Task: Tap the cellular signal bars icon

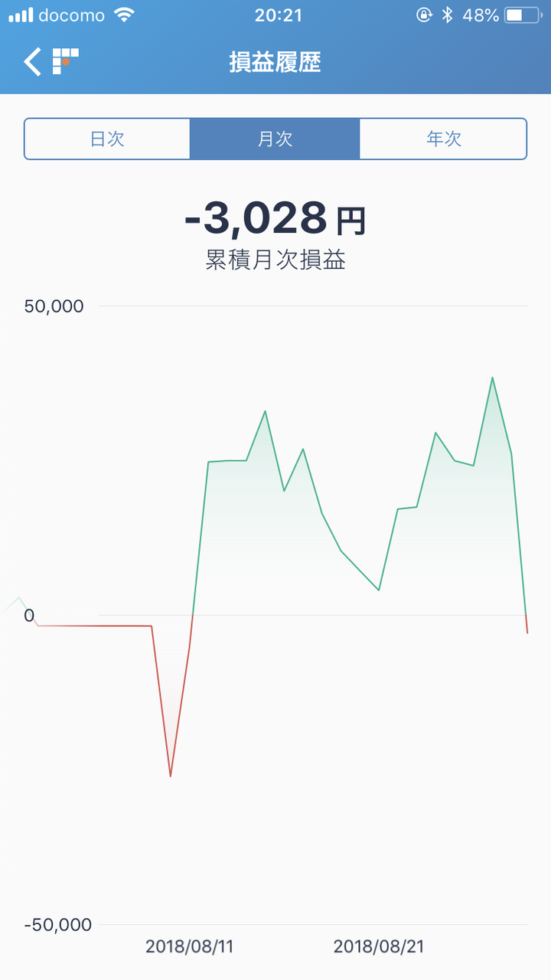Action: point(21,15)
